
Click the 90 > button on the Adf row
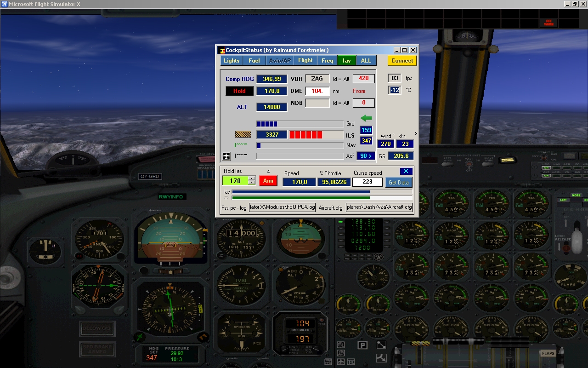[x=366, y=156]
